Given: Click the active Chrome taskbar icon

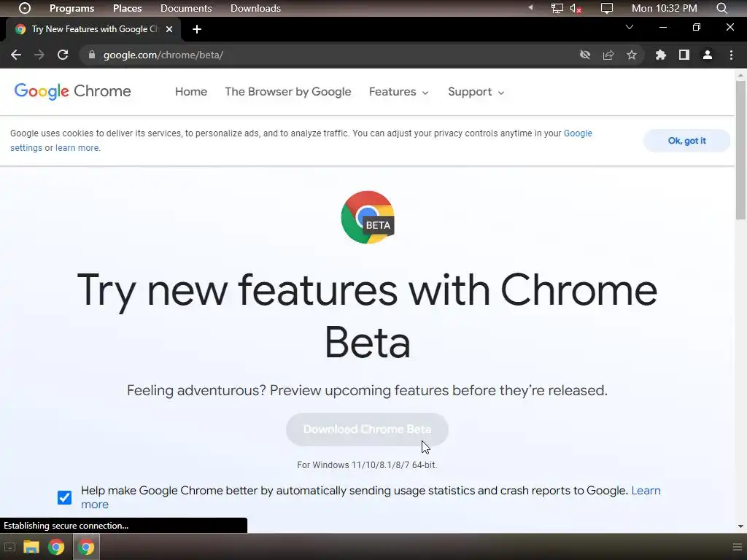Looking at the screenshot, I should pos(86,547).
